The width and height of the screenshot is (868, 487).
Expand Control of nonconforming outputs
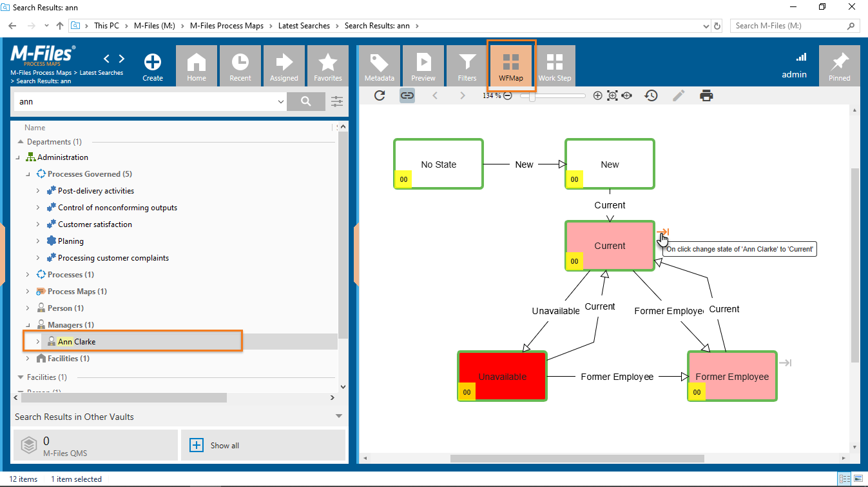pyautogui.click(x=37, y=208)
